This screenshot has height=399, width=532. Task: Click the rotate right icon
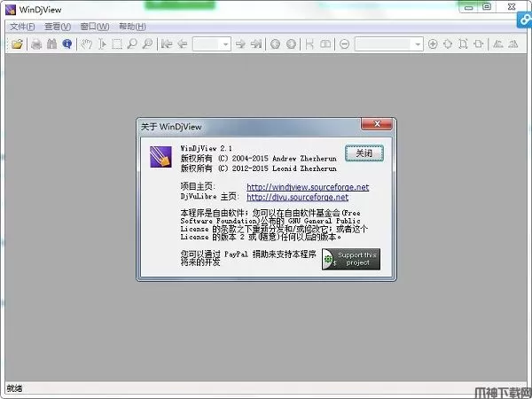pos(513,44)
